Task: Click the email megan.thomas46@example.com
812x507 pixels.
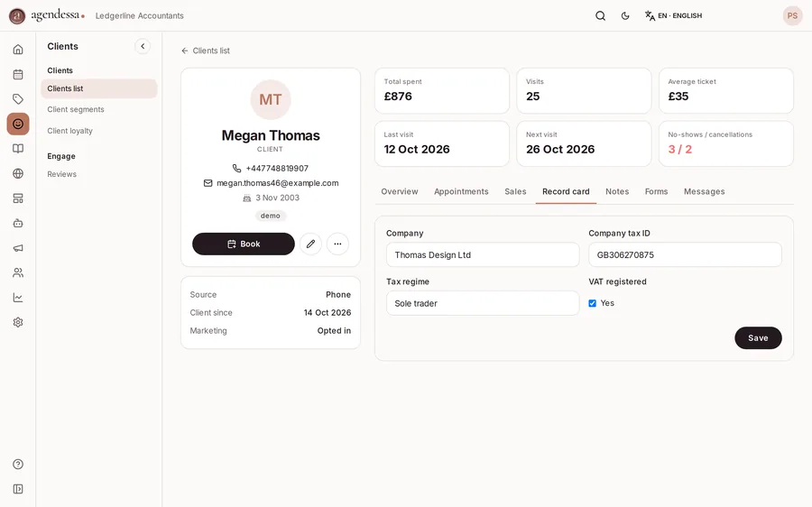Action: tap(278, 183)
